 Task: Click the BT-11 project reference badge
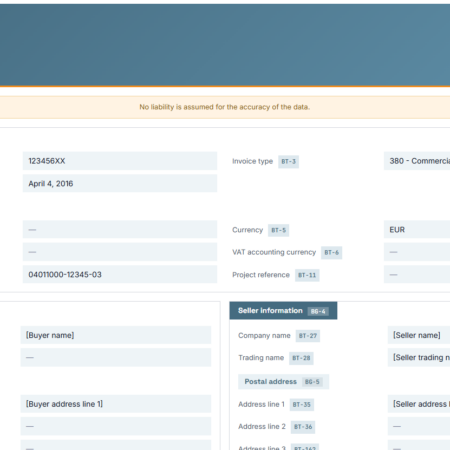(x=307, y=275)
